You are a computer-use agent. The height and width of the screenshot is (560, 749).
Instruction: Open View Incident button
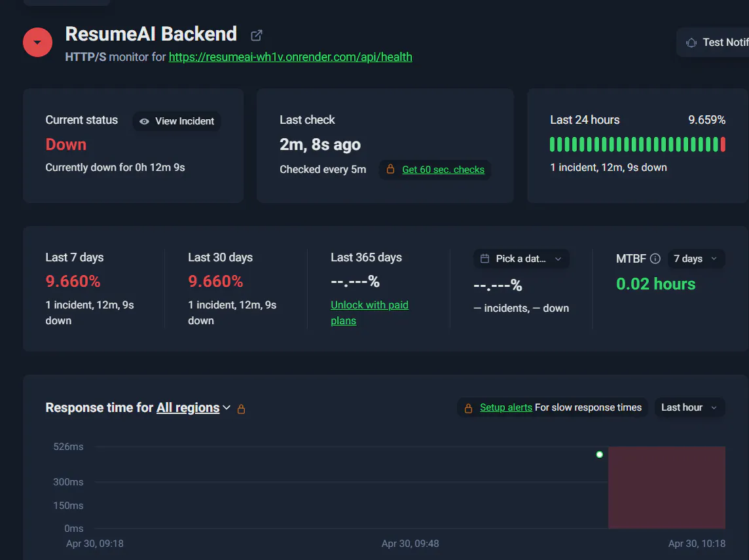[177, 121]
